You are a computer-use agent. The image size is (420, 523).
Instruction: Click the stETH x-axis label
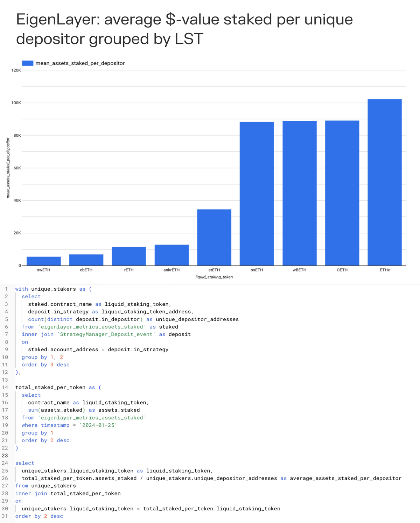click(x=214, y=270)
